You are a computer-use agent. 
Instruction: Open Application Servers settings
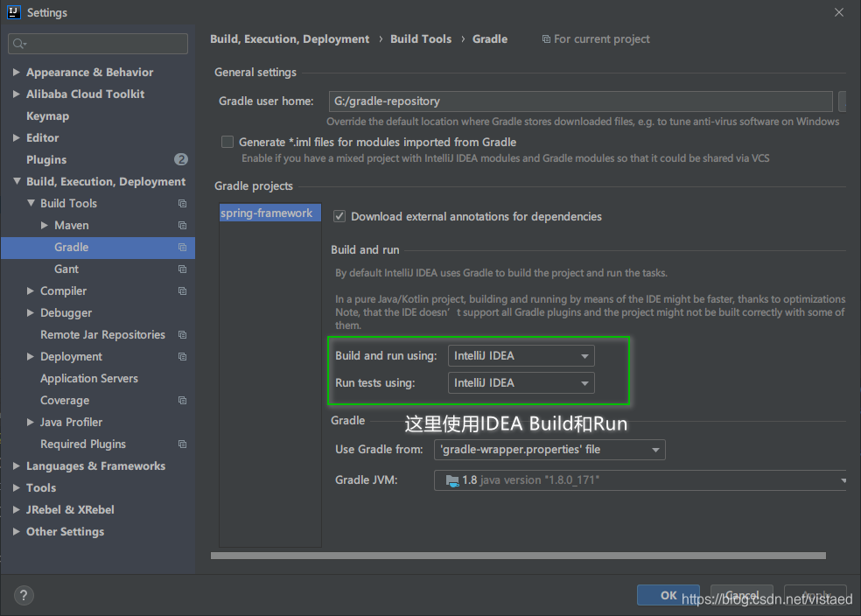89,378
